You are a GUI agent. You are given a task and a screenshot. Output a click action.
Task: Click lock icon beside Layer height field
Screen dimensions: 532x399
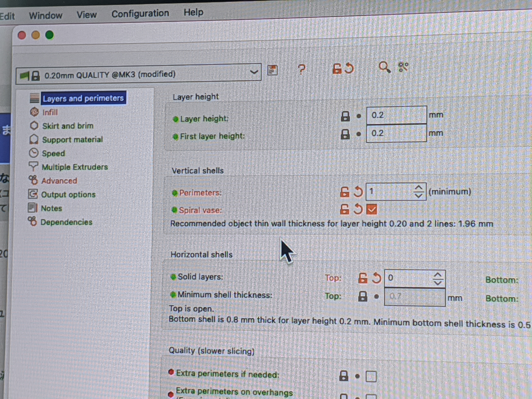point(345,116)
